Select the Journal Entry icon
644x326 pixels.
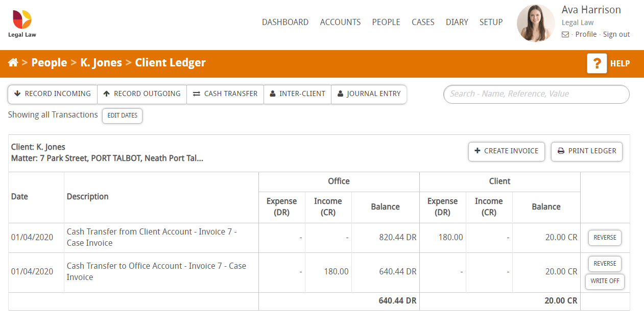[x=341, y=94]
